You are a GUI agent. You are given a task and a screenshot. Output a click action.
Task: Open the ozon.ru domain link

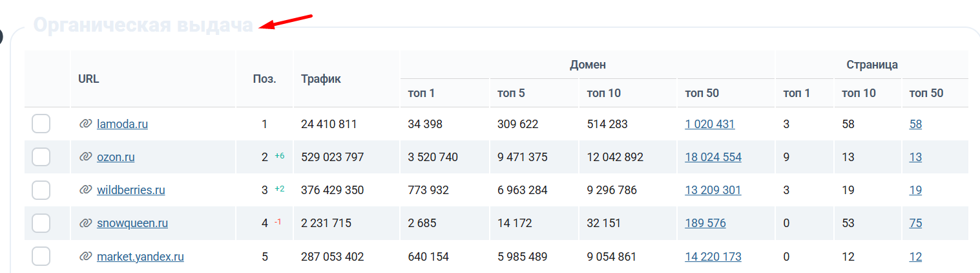(x=116, y=157)
